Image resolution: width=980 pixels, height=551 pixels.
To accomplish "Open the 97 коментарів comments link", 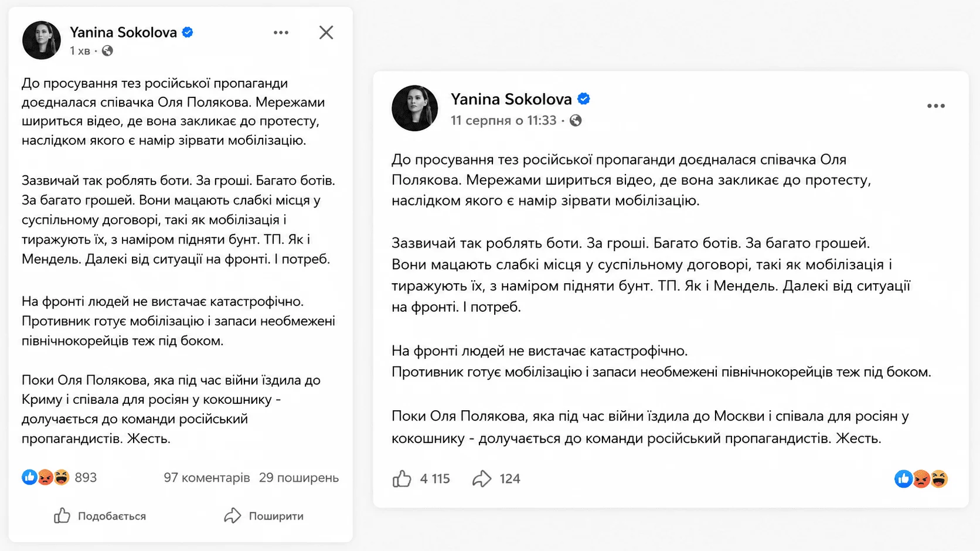I will coord(207,478).
